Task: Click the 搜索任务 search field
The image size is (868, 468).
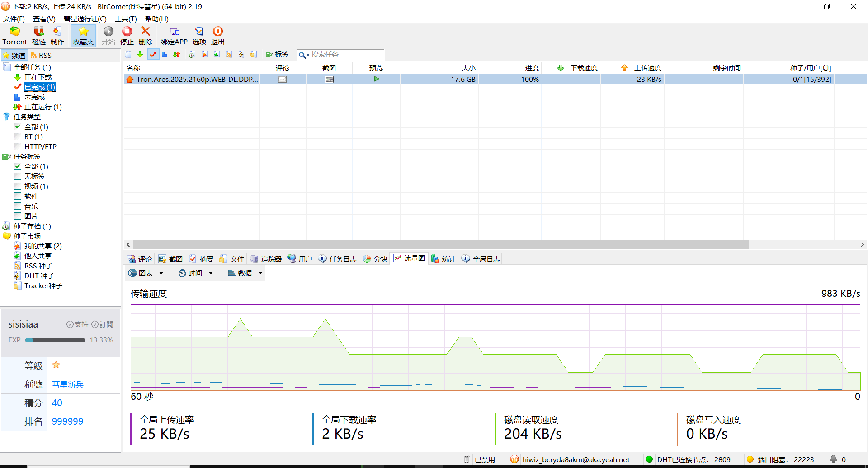Action: coord(346,55)
